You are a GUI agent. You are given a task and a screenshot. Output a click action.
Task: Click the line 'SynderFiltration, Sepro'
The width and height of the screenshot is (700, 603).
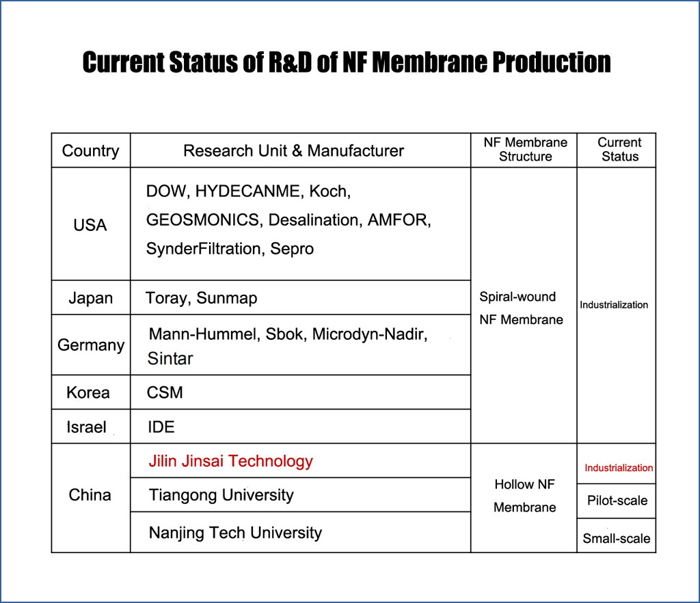click(230, 249)
